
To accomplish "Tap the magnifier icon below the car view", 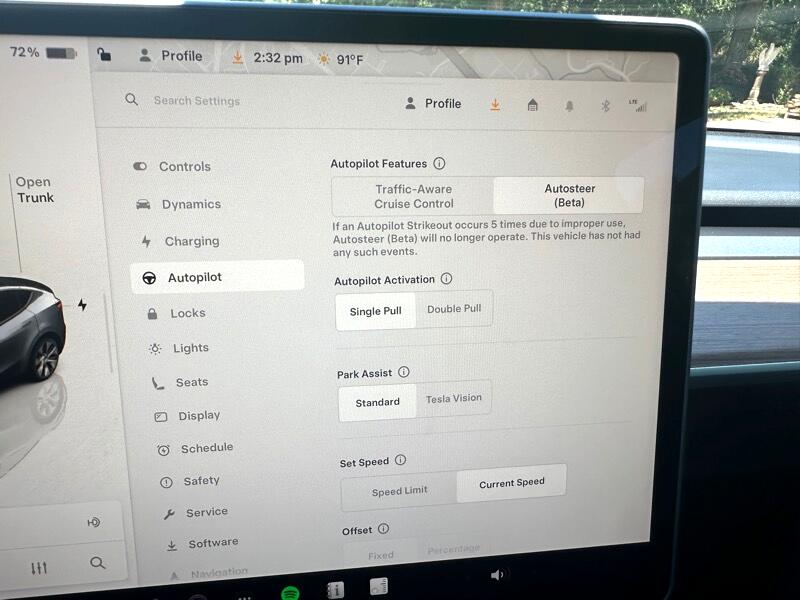I will pos(97,563).
